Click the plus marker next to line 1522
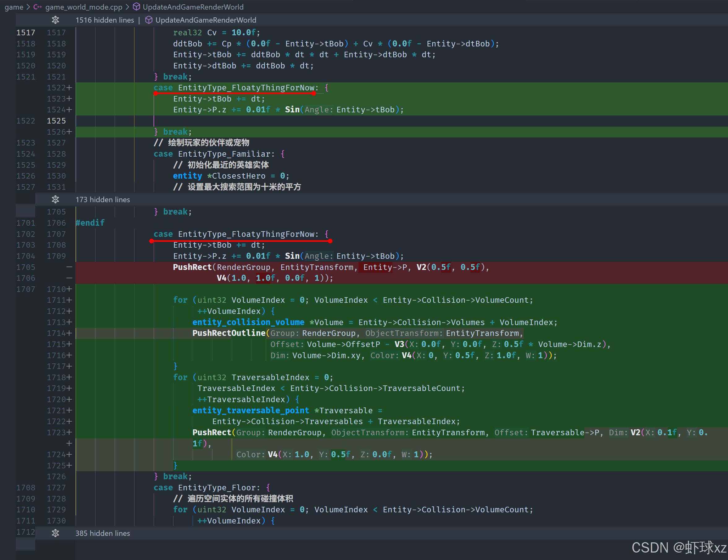 (69, 88)
